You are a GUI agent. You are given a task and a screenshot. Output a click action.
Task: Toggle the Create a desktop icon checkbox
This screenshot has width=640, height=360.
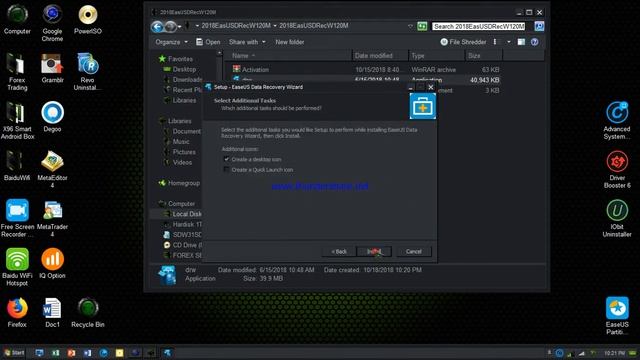click(x=226, y=159)
